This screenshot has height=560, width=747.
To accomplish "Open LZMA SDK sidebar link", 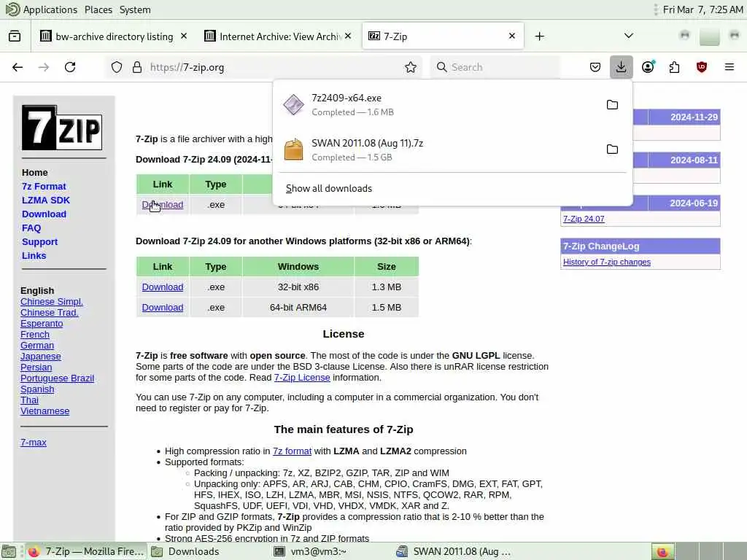I will [46, 201].
